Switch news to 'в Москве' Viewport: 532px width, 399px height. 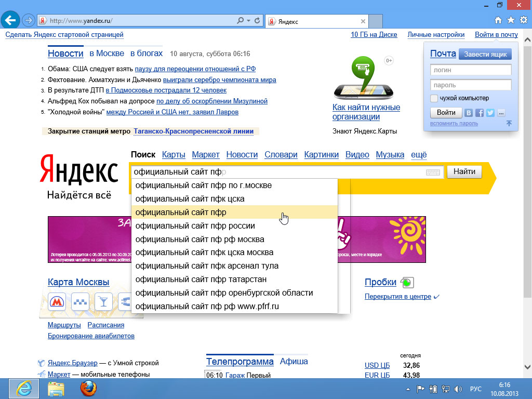click(x=107, y=54)
